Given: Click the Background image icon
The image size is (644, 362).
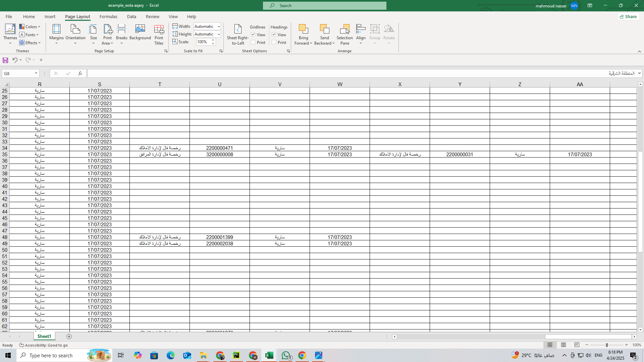Looking at the screenshot, I should (x=140, y=29).
